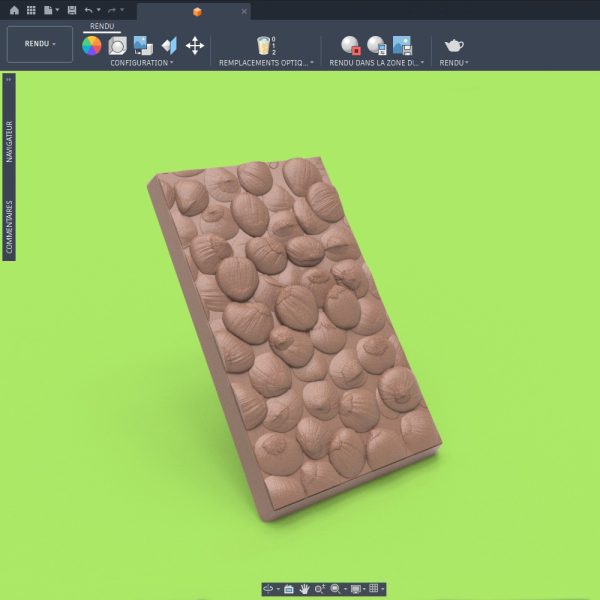Screen dimensions: 600x600
Task: Close the open document tab
Action: point(244,11)
